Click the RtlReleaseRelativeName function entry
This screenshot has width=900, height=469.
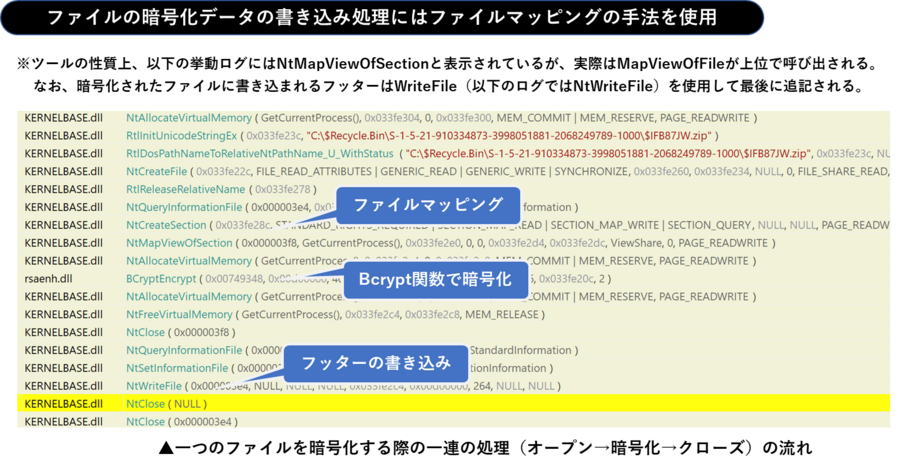point(186,189)
